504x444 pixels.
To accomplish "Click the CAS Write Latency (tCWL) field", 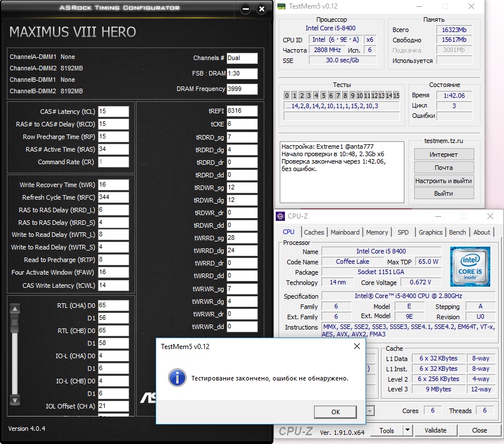I will (113, 285).
